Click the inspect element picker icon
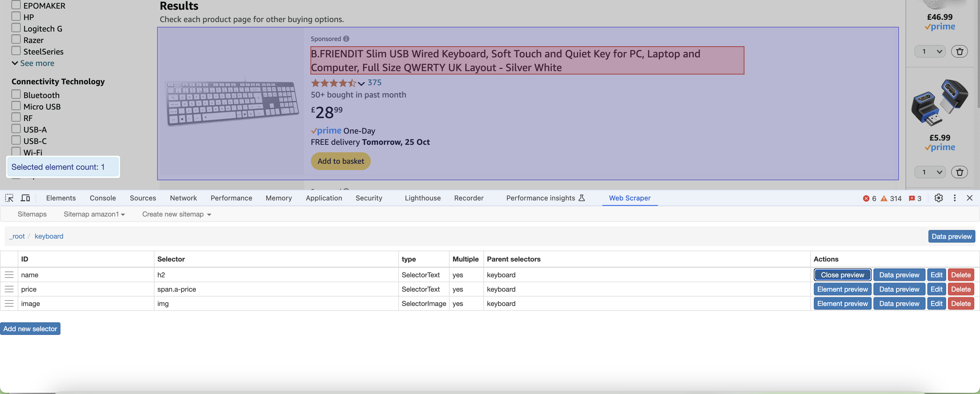Image resolution: width=980 pixels, height=394 pixels. (9, 198)
